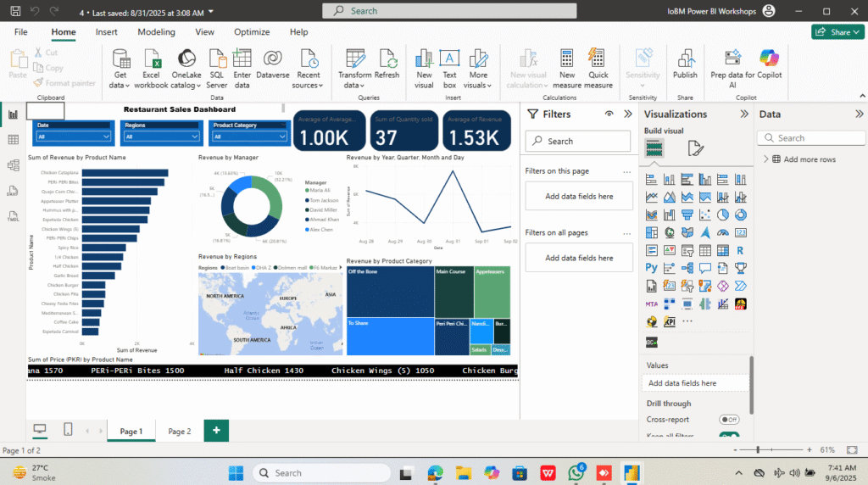Click the Share button
The width and height of the screenshot is (868, 485).
837,32
